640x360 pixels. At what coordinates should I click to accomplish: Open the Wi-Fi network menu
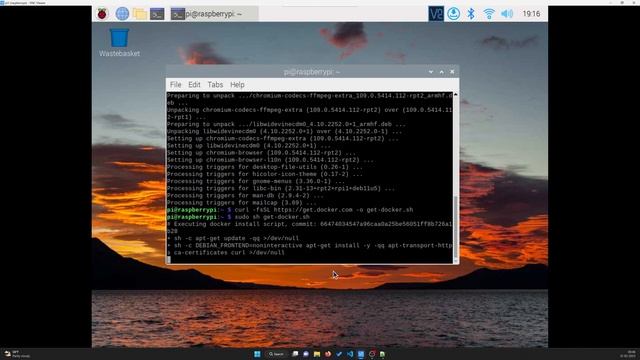[489, 14]
